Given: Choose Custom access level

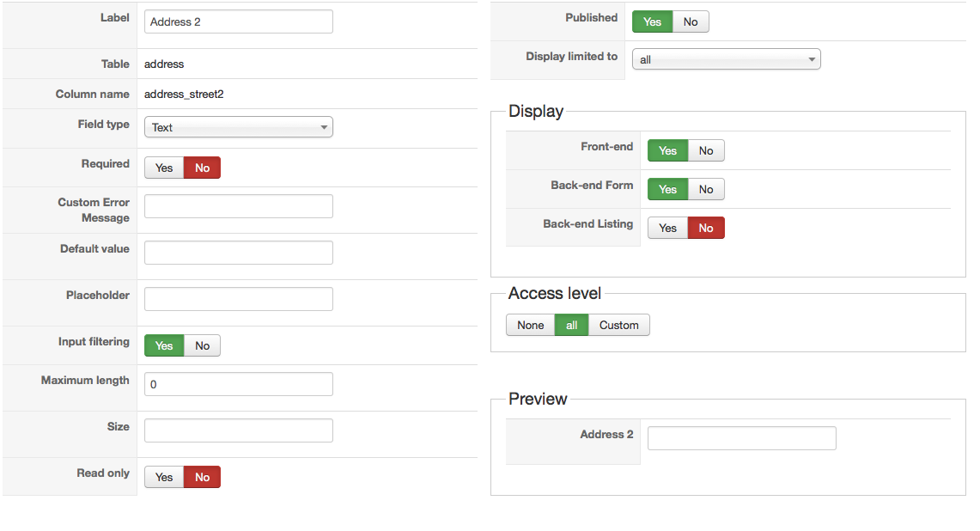Looking at the screenshot, I should [x=618, y=325].
